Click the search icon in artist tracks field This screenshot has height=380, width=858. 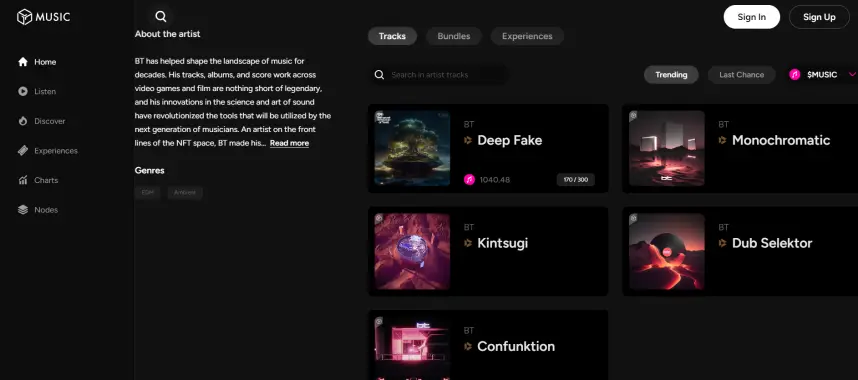point(379,74)
